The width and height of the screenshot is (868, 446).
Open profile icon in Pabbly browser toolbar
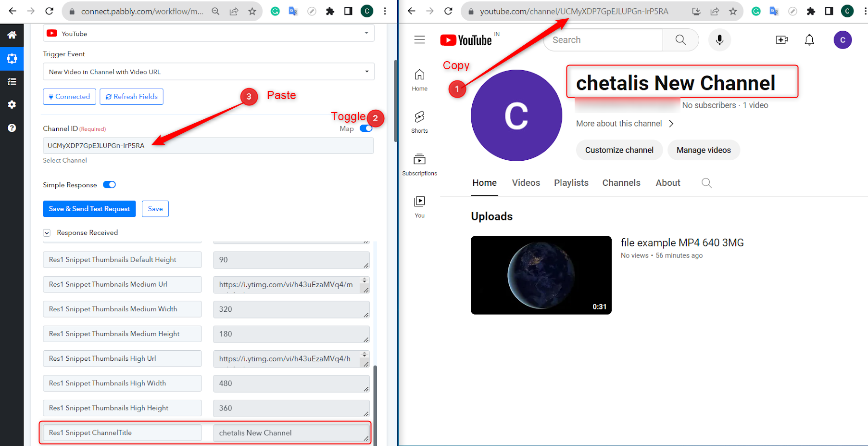point(366,11)
